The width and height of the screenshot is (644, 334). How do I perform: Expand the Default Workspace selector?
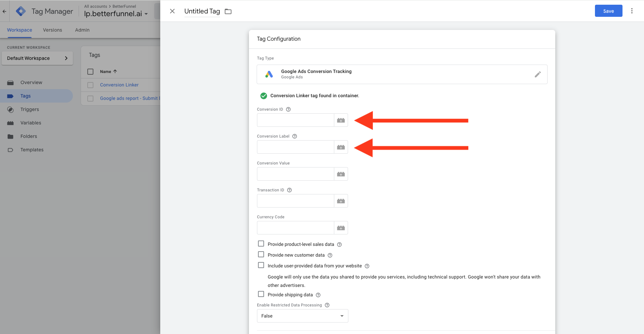37,58
